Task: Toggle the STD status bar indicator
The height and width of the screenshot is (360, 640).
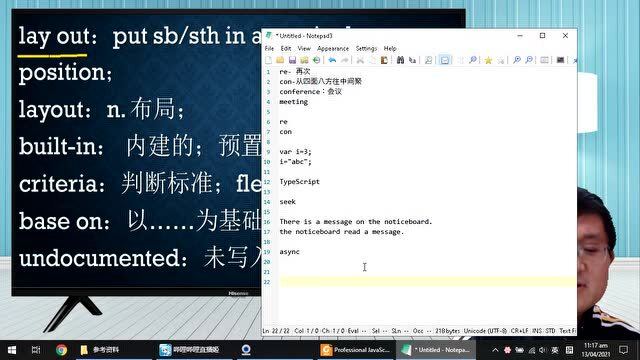Action: [550, 331]
